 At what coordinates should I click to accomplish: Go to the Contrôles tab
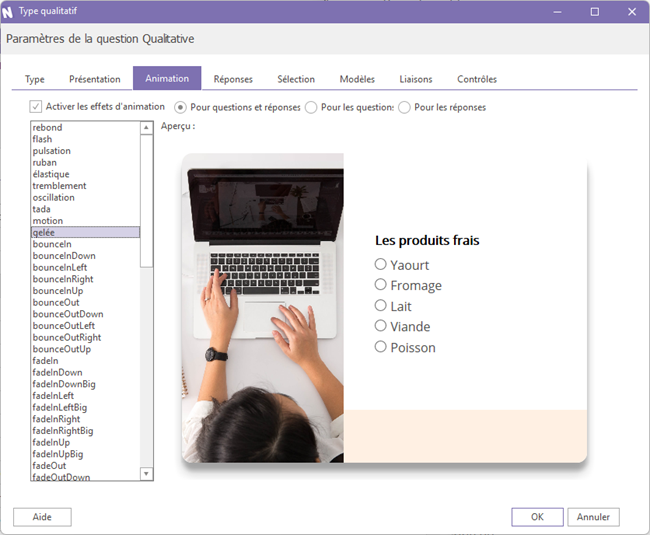tap(477, 79)
